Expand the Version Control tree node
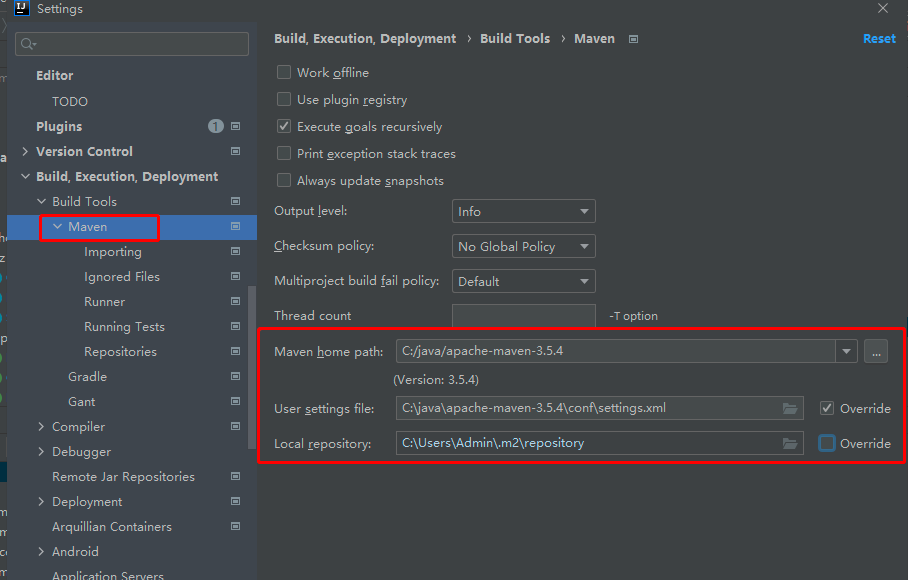The image size is (908, 580). 25,152
